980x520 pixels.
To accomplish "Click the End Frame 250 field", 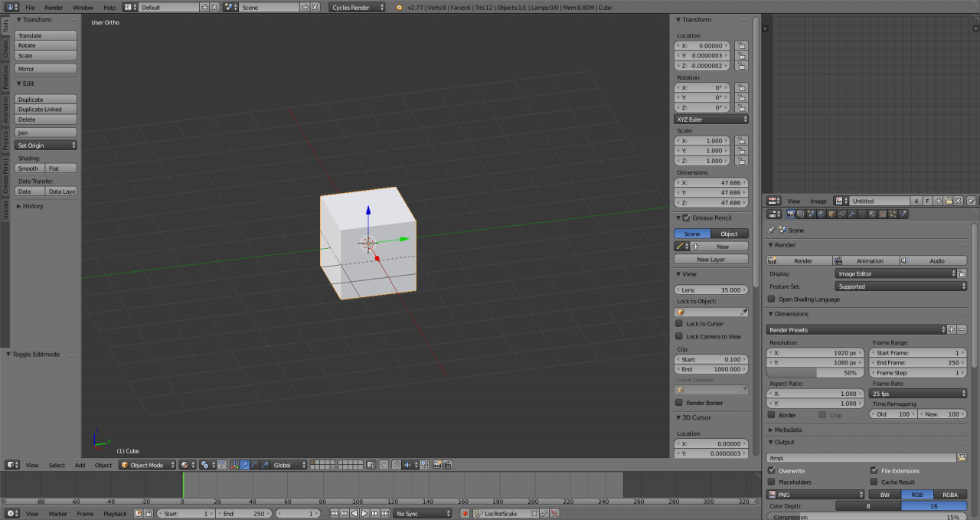I will tap(917, 363).
